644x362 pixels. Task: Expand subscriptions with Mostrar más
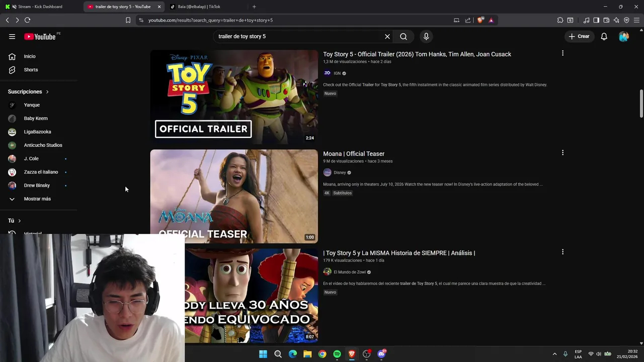coord(38,199)
